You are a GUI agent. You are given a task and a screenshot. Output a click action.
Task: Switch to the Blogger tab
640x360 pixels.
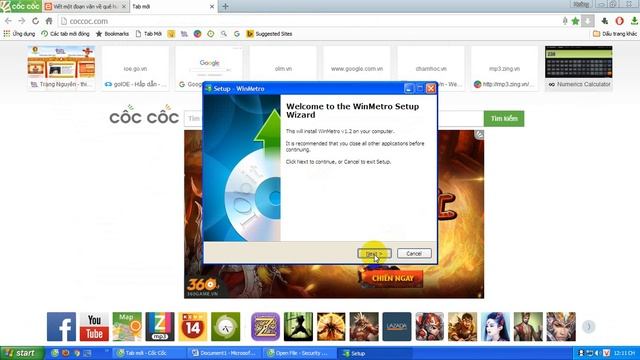click(85, 7)
